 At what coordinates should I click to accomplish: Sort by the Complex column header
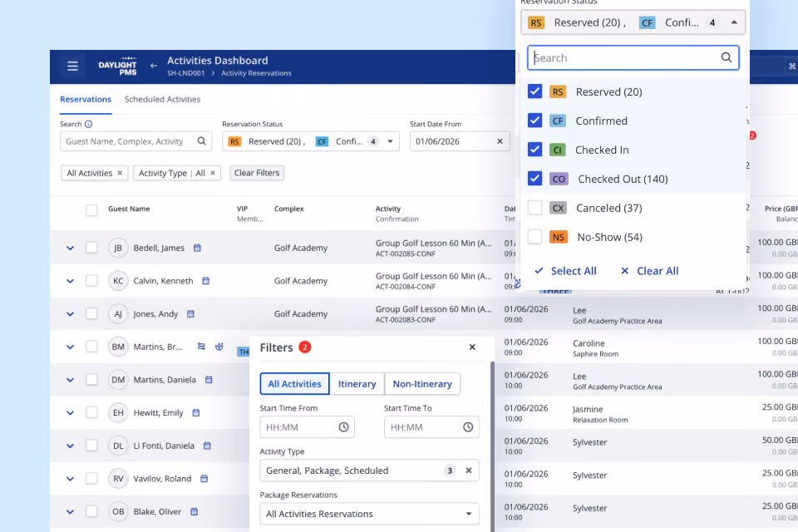[289, 209]
